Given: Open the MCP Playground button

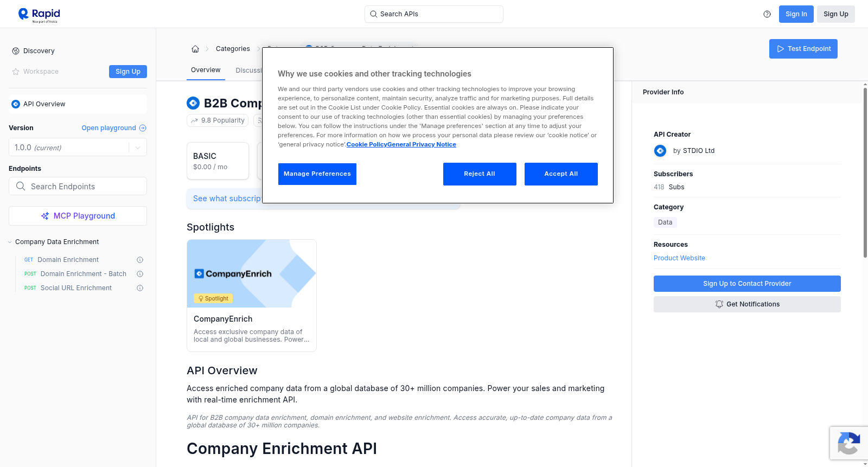Looking at the screenshot, I should [78, 216].
